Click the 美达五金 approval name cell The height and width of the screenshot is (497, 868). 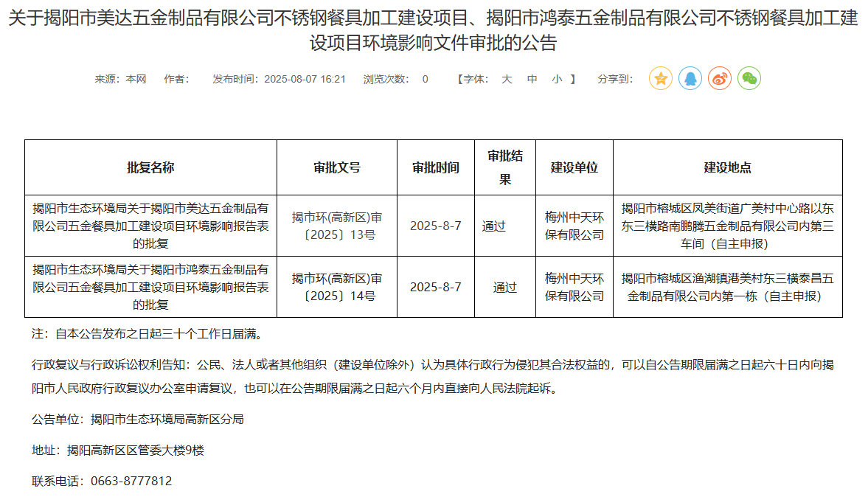tap(150, 226)
